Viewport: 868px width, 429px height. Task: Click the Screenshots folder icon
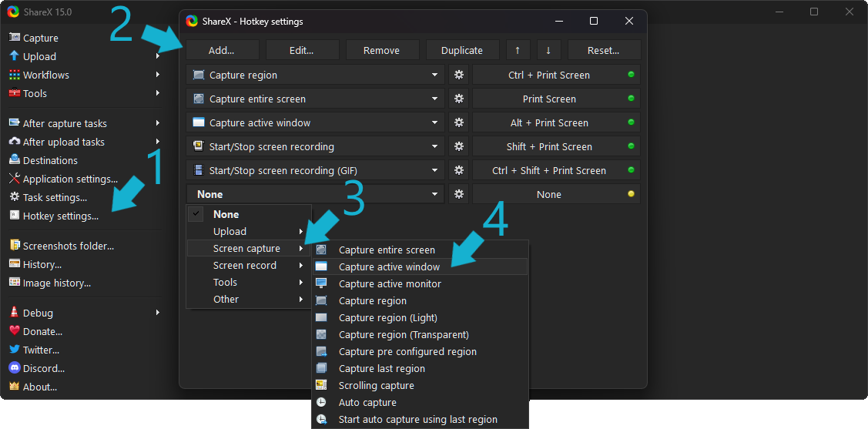point(15,245)
